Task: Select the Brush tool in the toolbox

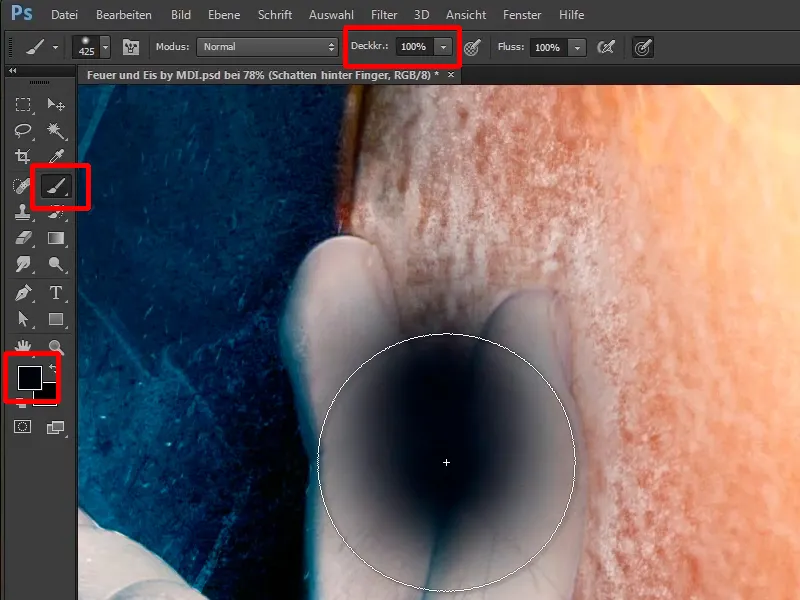Action: click(x=56, y=185)
